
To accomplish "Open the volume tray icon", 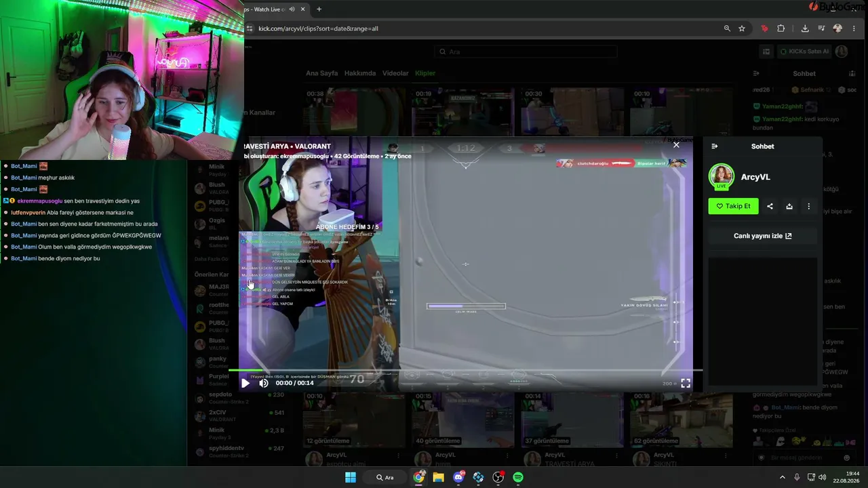I will pyautogui.click(x=823, y=477).
